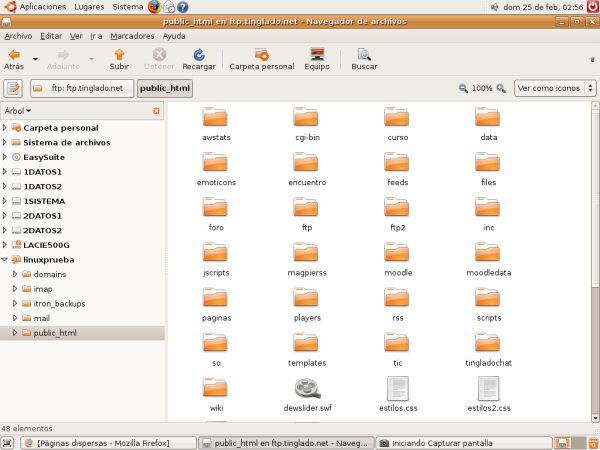Select the templates folder icon
The image size is (600, 450).
(x=306, y=343)
